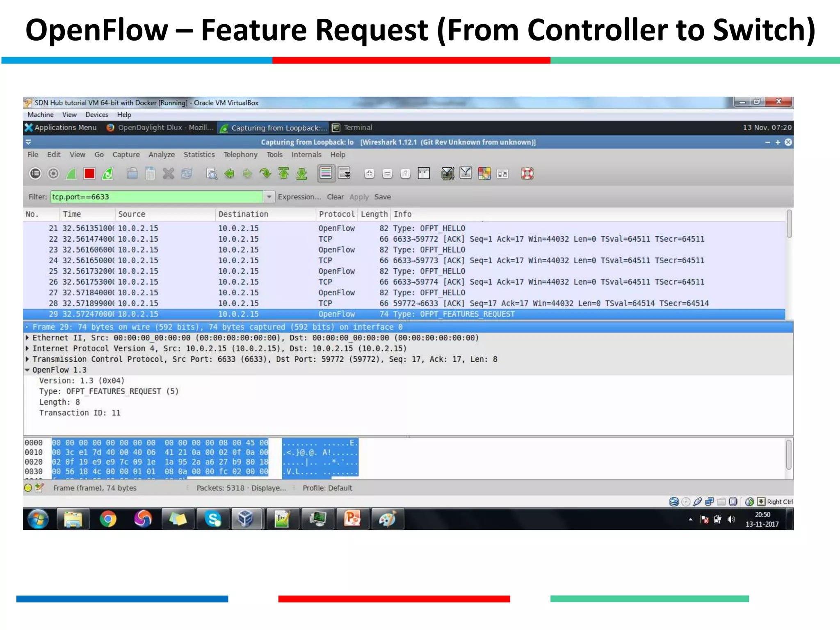This screenshot has height=630, width=840.
Task: Jump to the last packet
Action: (301, 173)
